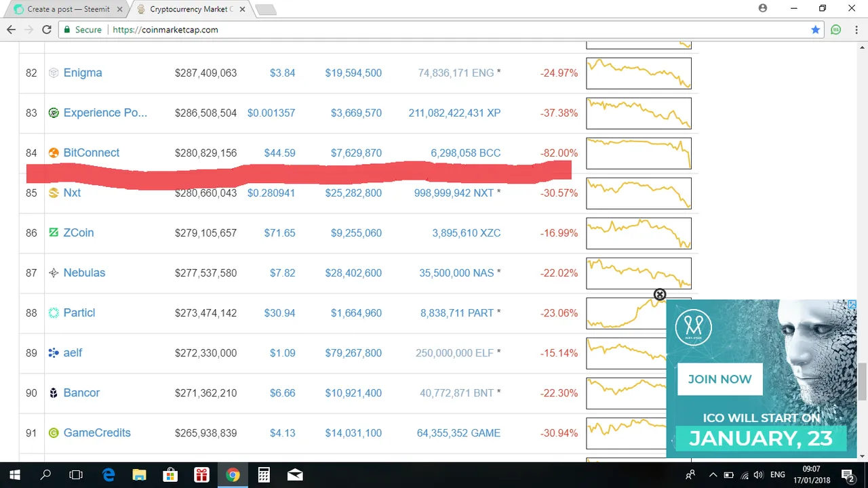
Task: Open Microsoft Store from taskbar
Action: (x=170, y=475)
